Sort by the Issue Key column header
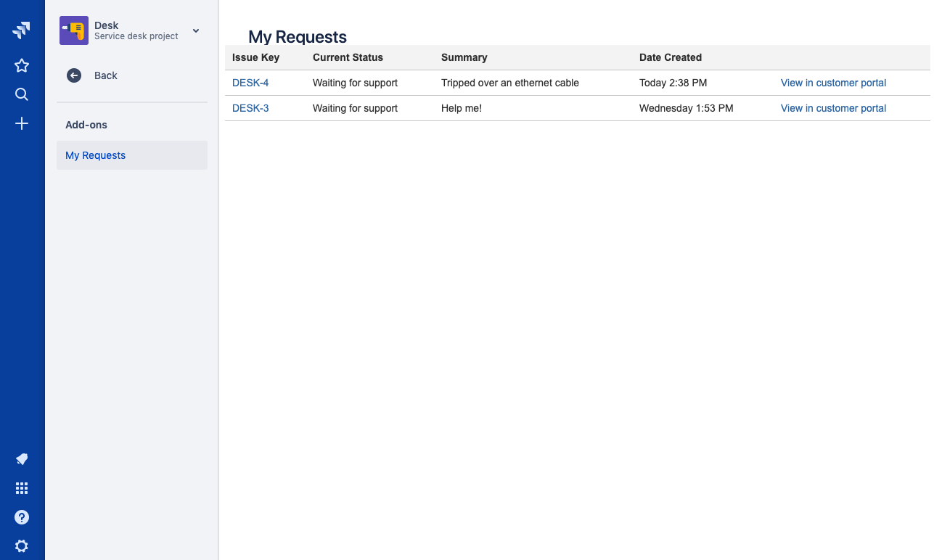Screen dimensions: 934x560 (x=255, y=57)
